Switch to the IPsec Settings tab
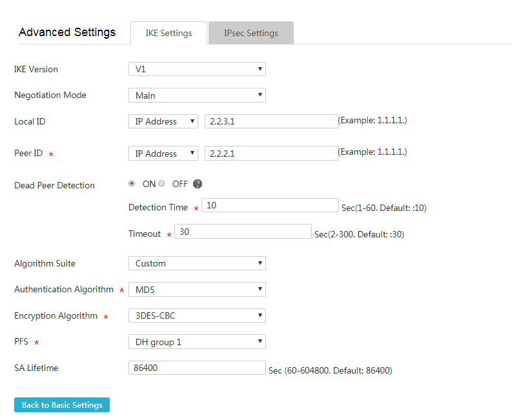 pos(251,33)
